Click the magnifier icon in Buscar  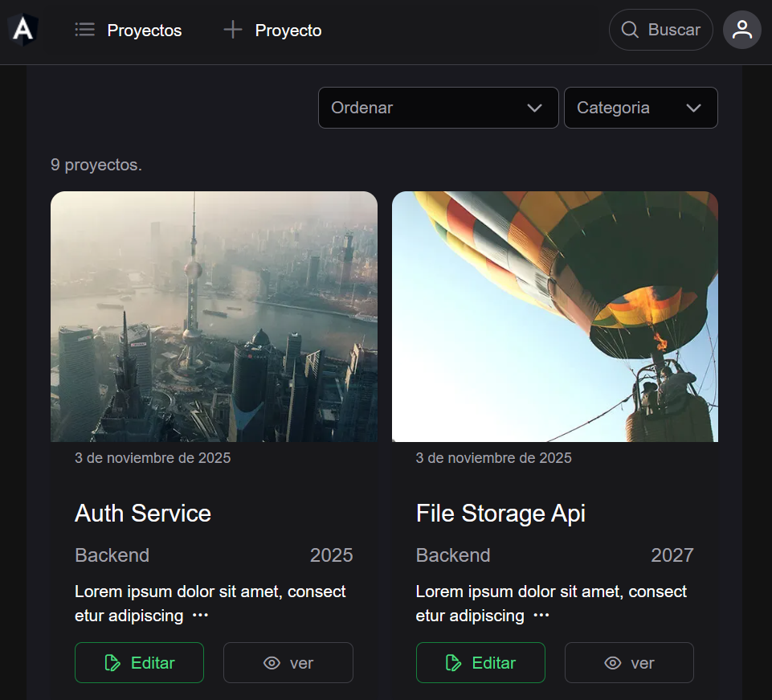(630, 30)
